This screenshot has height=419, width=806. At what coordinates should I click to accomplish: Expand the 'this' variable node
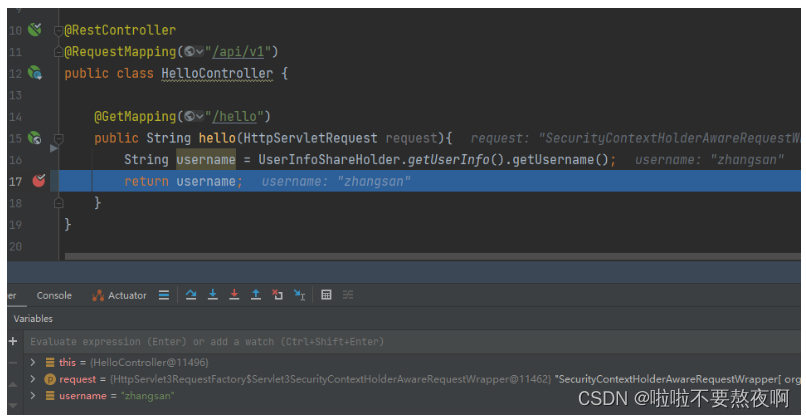pos(33,362)
